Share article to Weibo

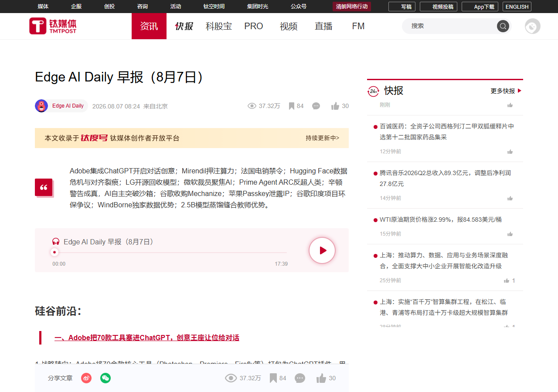(x=86, y=378)
